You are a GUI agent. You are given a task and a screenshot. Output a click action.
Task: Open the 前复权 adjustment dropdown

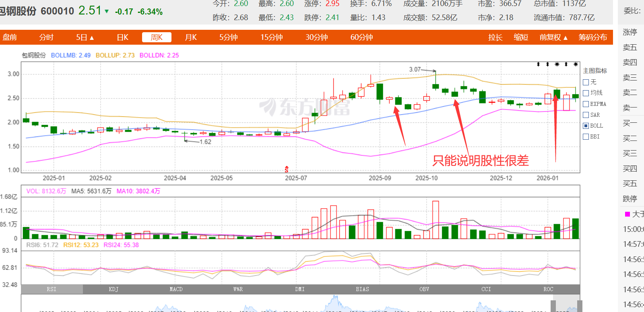coord(553,37)
